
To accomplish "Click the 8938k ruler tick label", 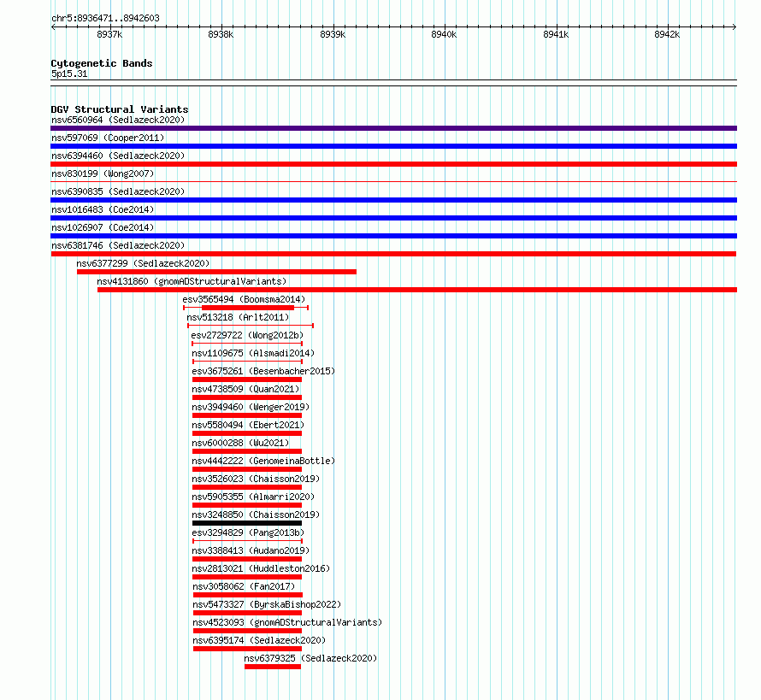I will [x=221, y=34].
